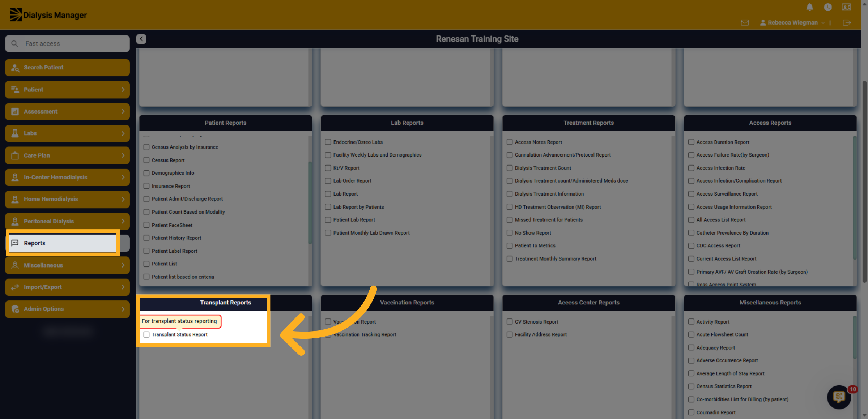Click the magnifier icon in Fast access

coord(14,43)
